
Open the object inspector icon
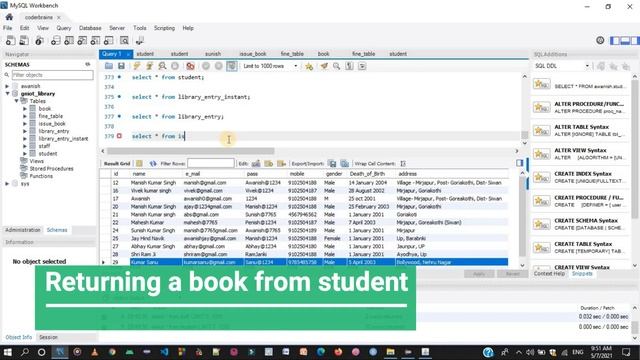39,40
